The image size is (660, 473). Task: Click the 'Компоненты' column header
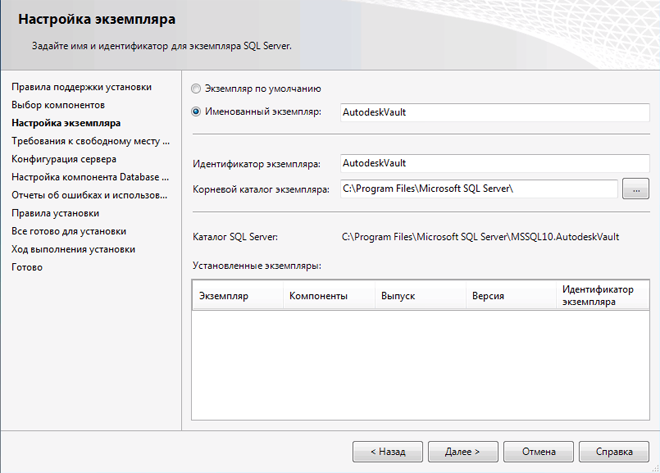[329, 296]
